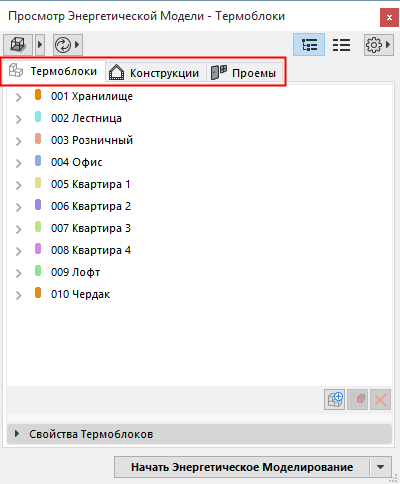Select the 001 Хранилище row
The image size is (400, 484).
point(199,96)
